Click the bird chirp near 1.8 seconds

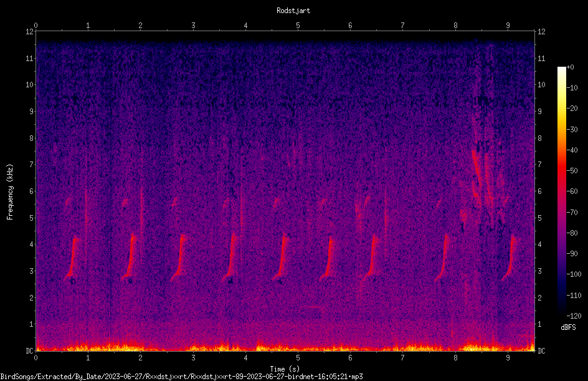tap(129, 257)
